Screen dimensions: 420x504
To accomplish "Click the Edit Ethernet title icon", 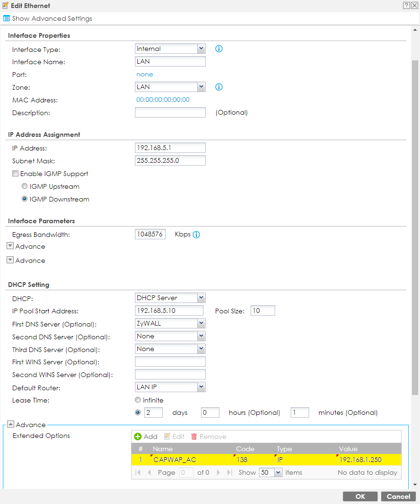I will point(5,6).
